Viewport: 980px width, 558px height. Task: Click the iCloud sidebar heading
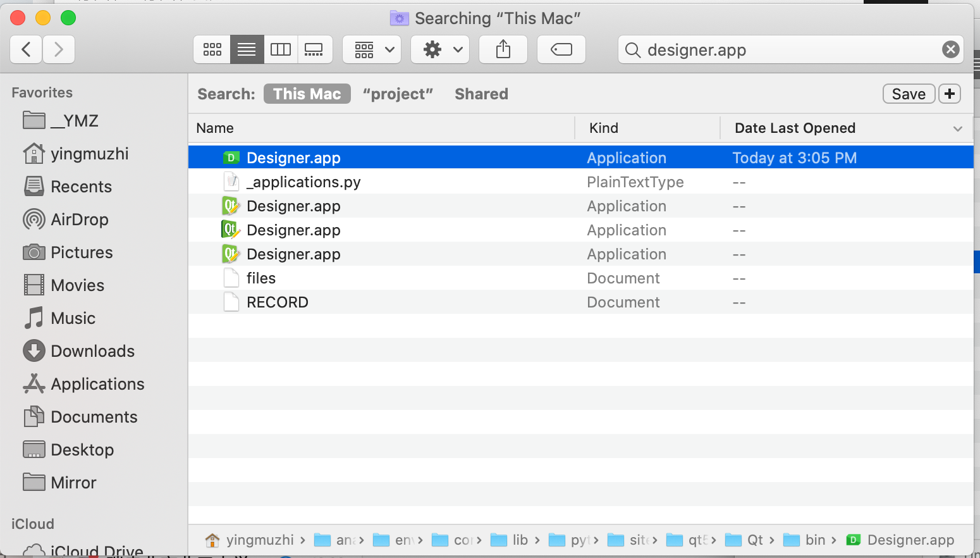[x=33, y=524]
